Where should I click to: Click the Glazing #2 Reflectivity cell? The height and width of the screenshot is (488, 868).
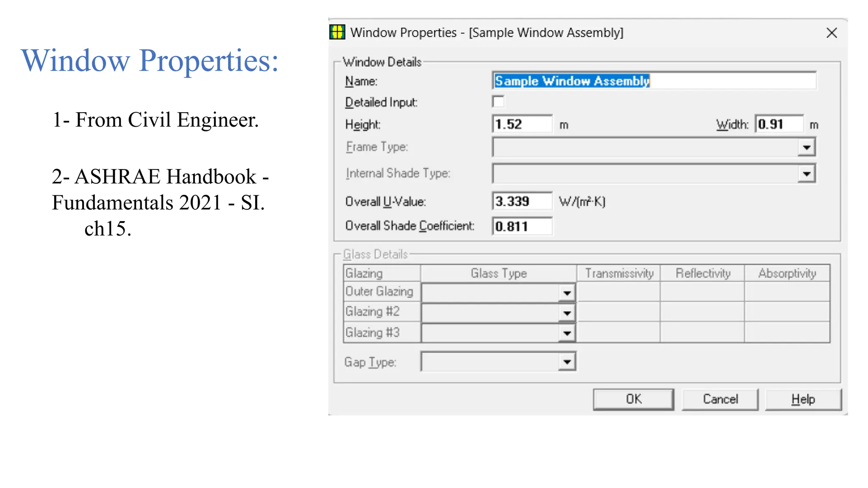(x=703, y=312)
